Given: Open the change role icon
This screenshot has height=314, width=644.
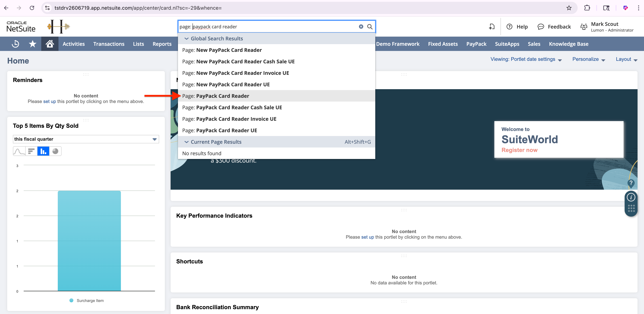Looking at the screenshot, I should (584, 27).
